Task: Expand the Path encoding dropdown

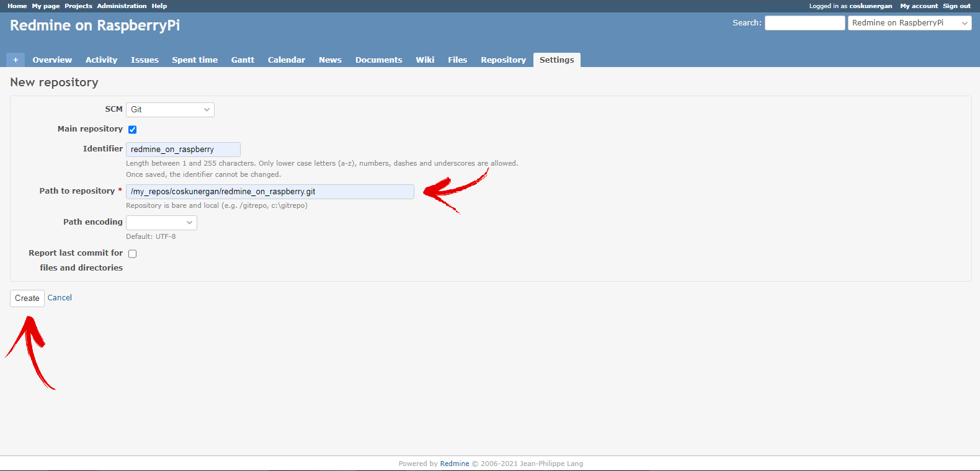Action: [161, 223]
